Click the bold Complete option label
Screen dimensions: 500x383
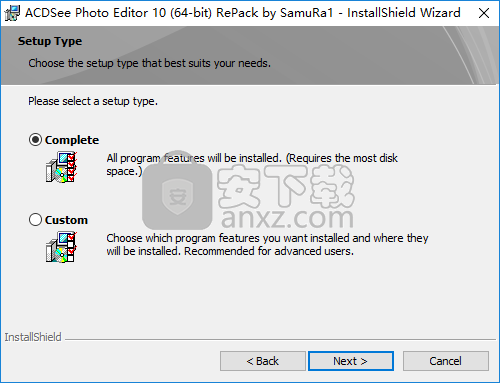(72, 140)
